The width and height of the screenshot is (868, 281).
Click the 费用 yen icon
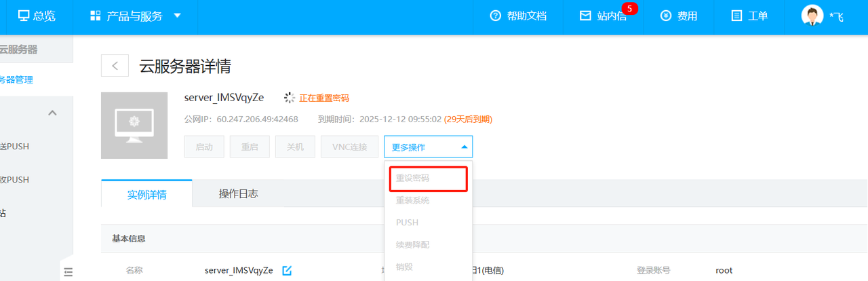click(666, 16)
